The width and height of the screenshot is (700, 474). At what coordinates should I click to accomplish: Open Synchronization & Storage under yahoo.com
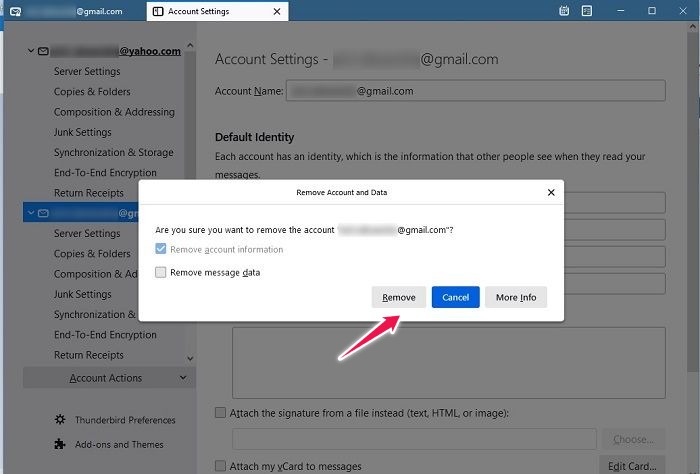[113, 152]
